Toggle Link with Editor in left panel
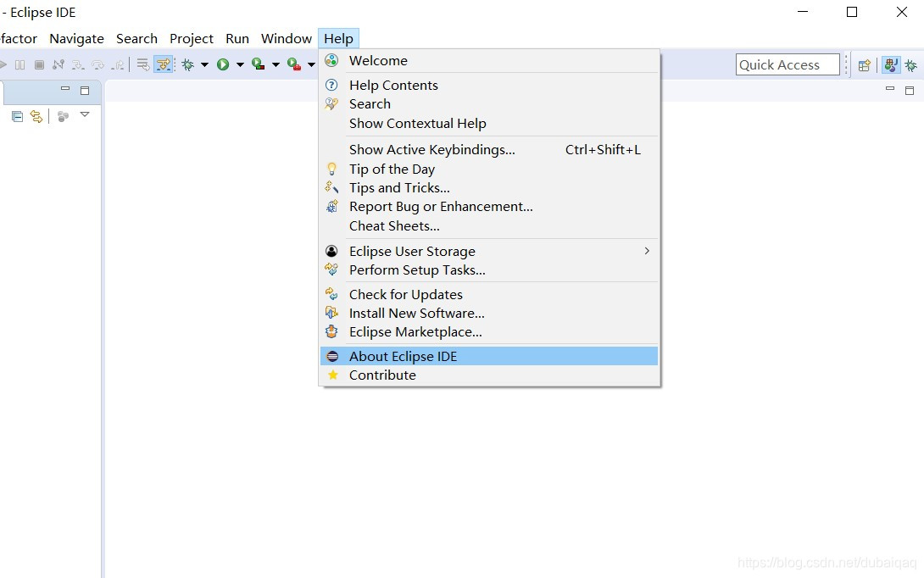924x578 pixels. pyautogui.click(x=36, y=116)
